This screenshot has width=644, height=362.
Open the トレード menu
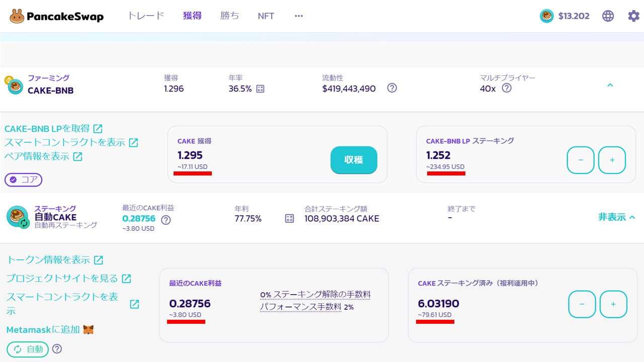146,16
